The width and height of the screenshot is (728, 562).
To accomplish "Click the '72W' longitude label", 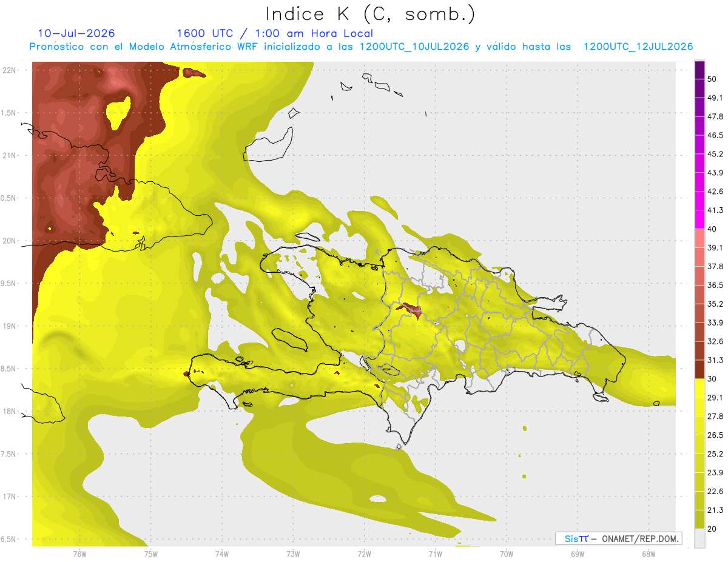I will [364, 554].
